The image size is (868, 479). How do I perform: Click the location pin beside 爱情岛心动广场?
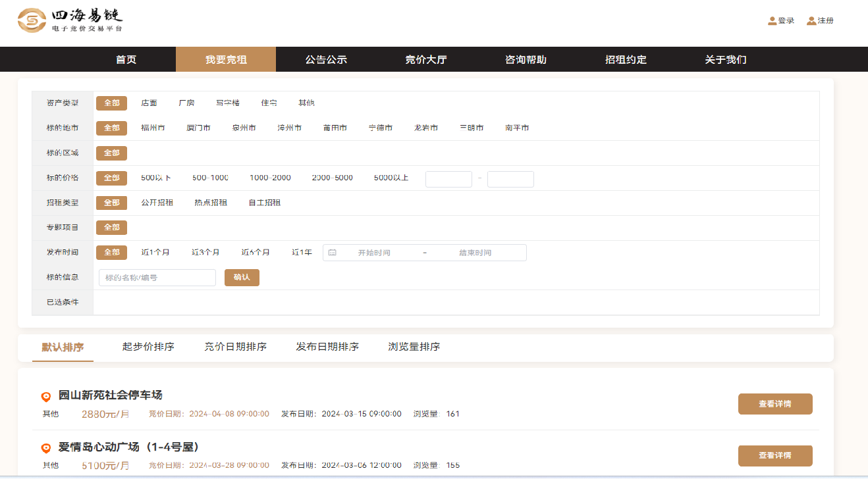pos(46,449)
